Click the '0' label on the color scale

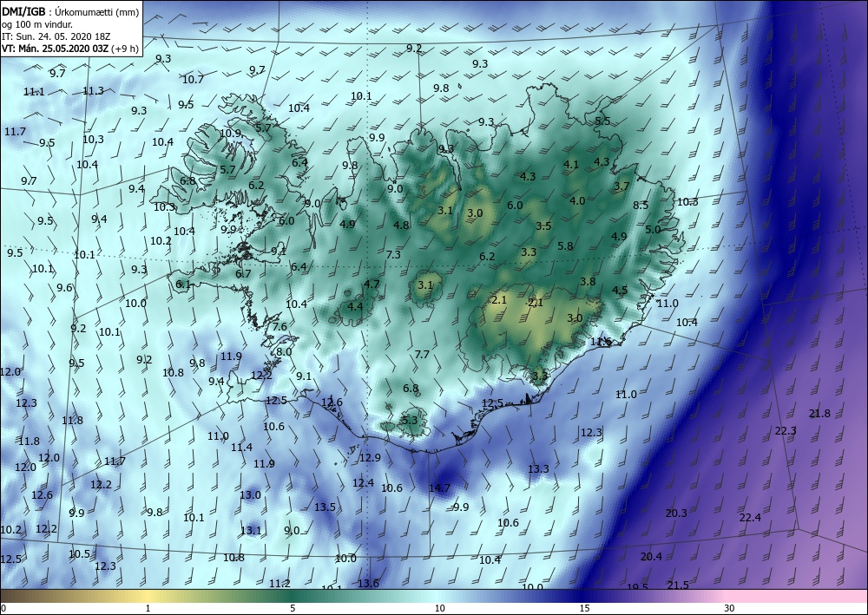tap(3, 608)
